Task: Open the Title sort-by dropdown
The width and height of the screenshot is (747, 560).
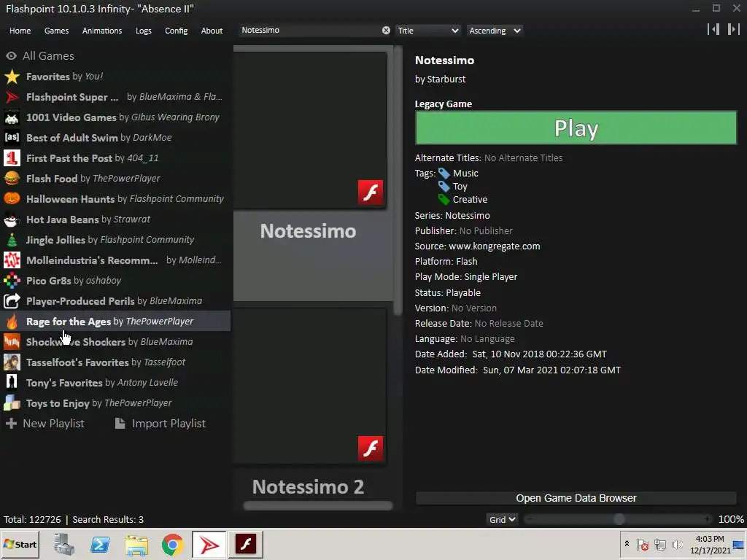Action: (x=427, y=31)
